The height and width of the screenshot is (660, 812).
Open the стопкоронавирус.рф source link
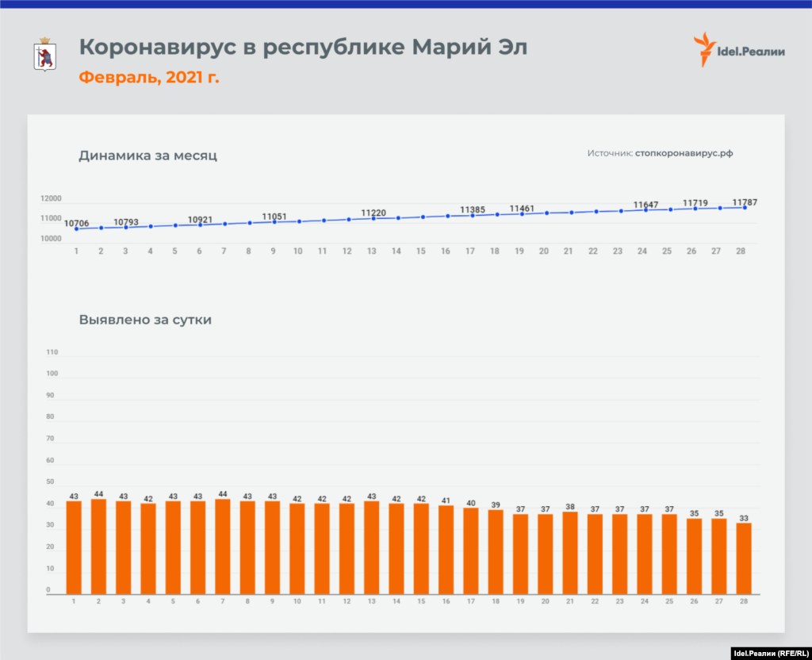(x=684, y=153)
